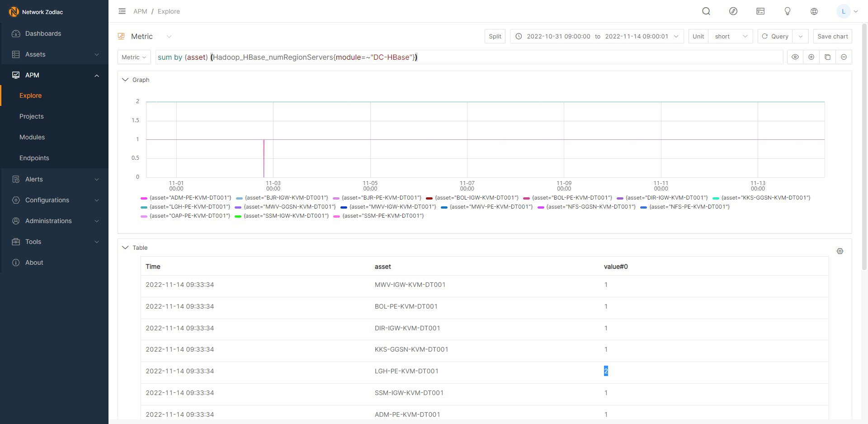Click into the metric query input field
The width and height of the screenshot is (868, 424).
(x=469, y=57)
